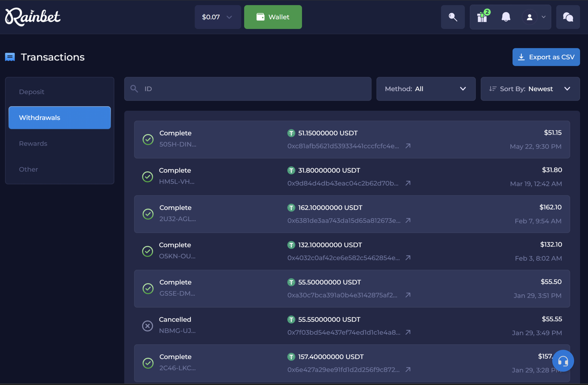The width and height of the screenshot is (588, 385).
Task: Expand the Method: All filter dropdown
Action: (x=426, y=89)
